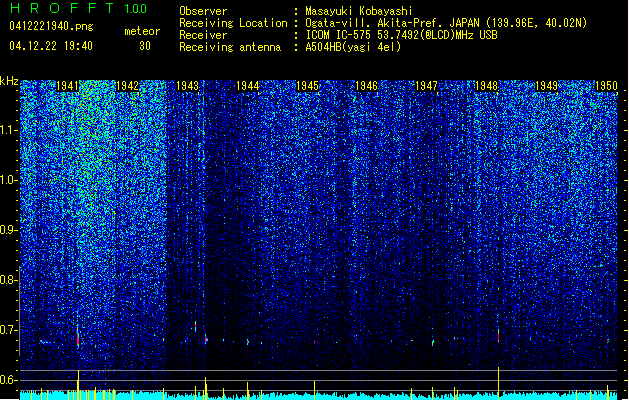
Task: Click the 'Receiving Location' field label
Action: pyautogui.click(x=233, y=23)
